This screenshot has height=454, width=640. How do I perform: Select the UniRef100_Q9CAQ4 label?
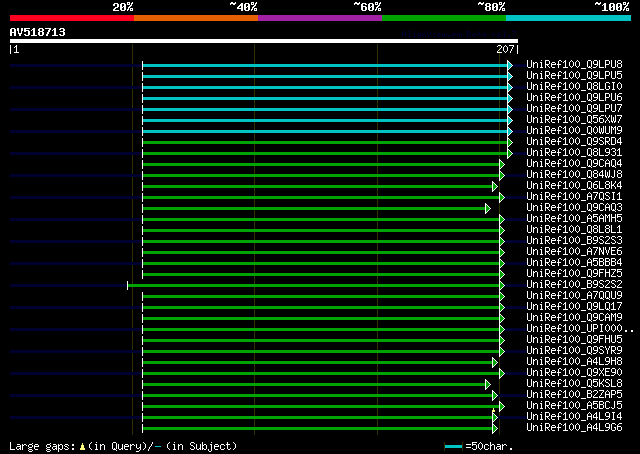click(574, 164)
